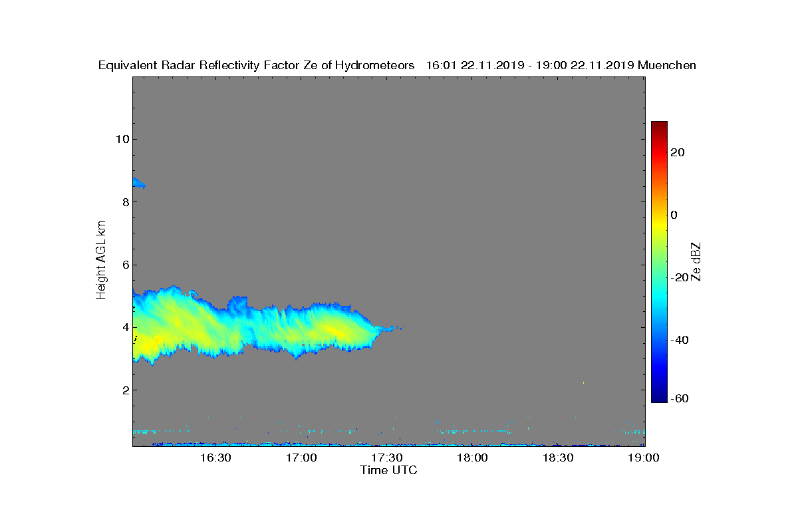The height and width of the screenshot is (532, 798).
Task: Click the 2 km height tick label
Action: point(124,390)
